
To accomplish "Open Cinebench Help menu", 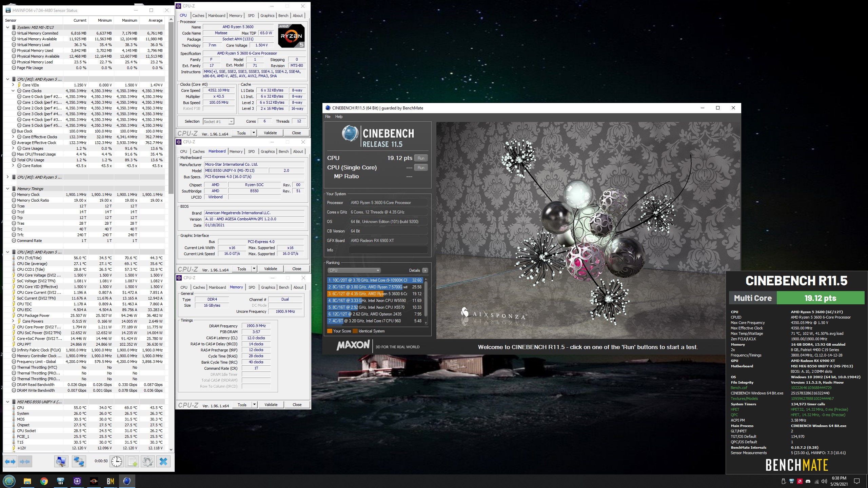I will click(339, 117).
